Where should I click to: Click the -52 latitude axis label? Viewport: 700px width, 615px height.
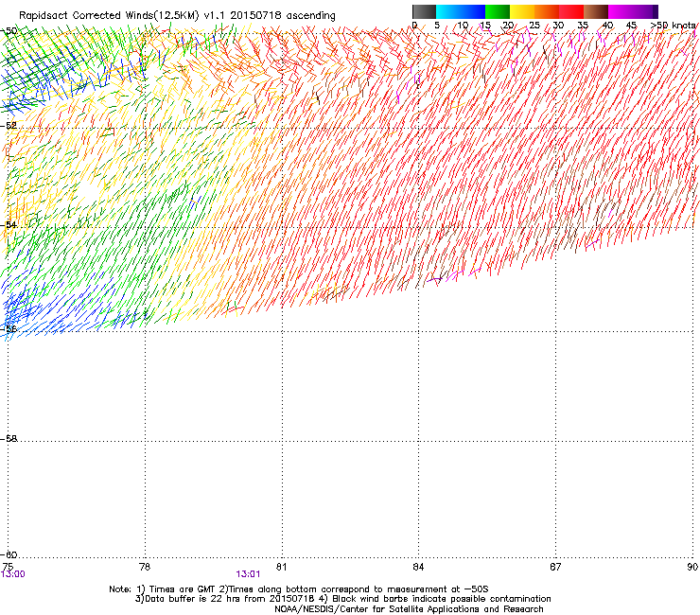9,126
